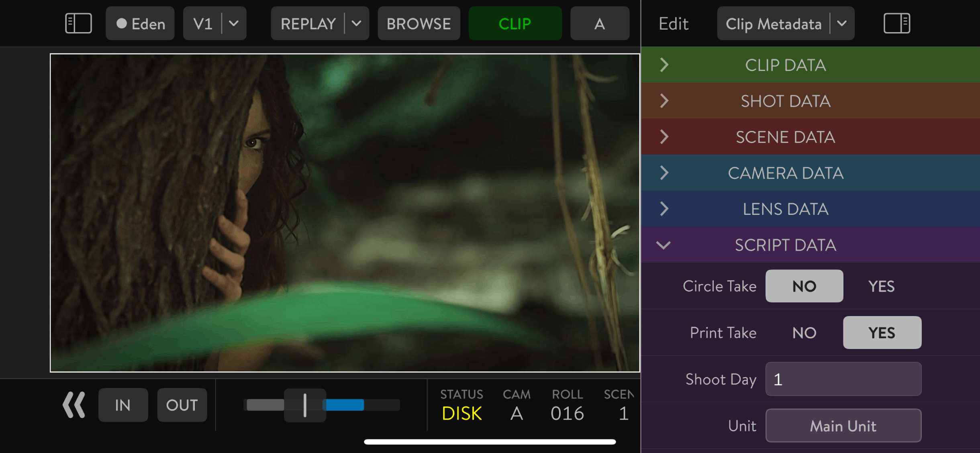This screenshot has height=453, width=980.
Task: Collapse the SCRIPT DATA section
Action: 664,245
